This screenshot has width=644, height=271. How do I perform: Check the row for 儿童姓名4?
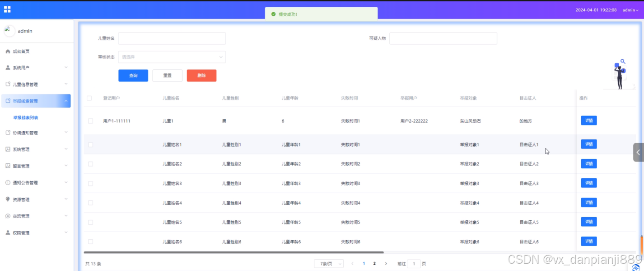(x=90, y=203)
